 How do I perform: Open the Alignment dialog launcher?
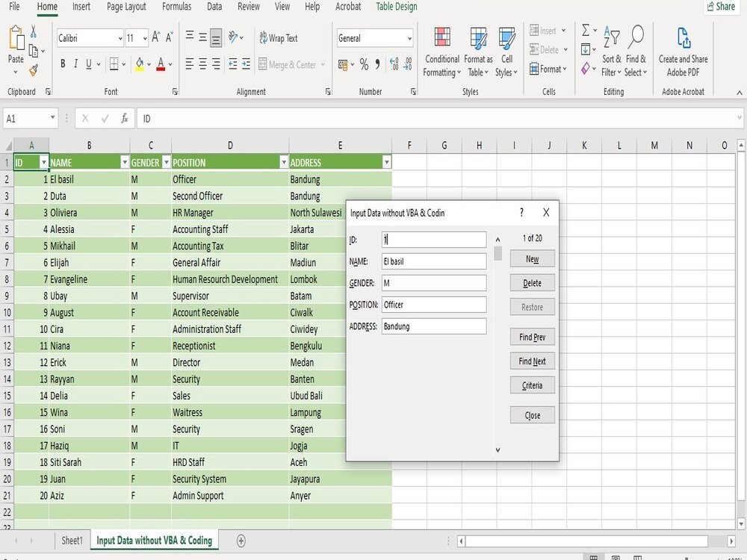point(328,91)
